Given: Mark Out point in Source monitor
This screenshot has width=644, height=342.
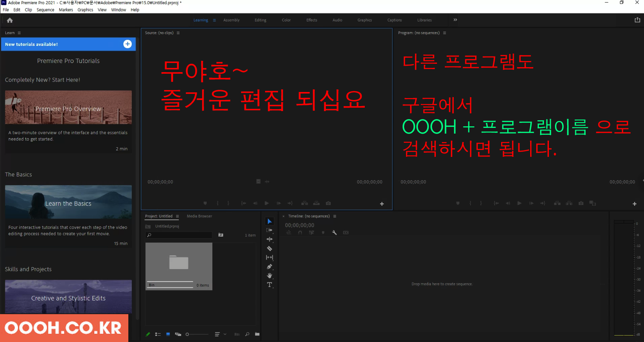Looking at the screenshot, I should point(228,203).
